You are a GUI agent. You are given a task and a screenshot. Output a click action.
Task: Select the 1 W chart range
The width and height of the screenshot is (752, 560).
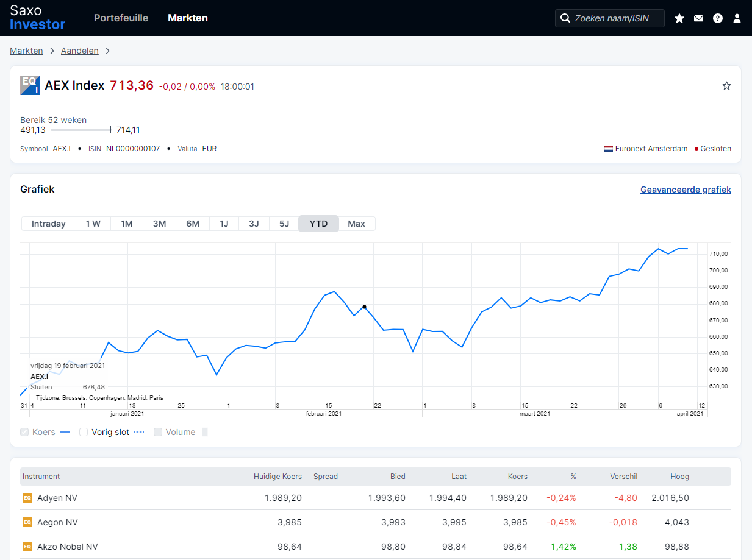93,224
